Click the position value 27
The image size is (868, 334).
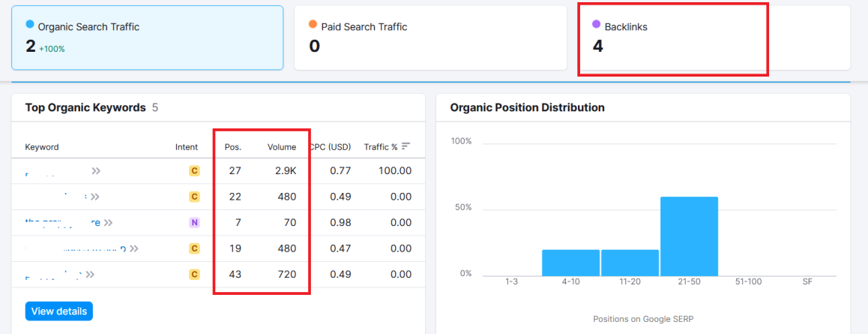[x=235, y=170]
